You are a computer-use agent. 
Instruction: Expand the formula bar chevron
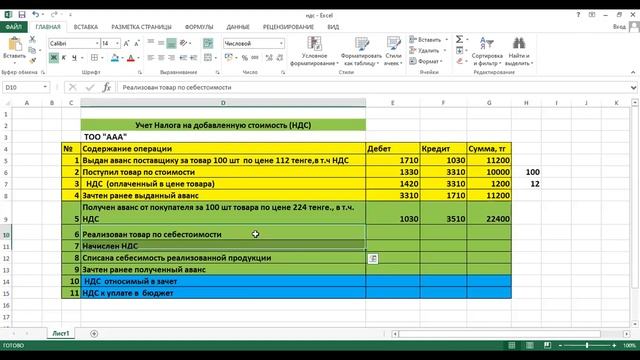pyautogui.click(x=633, y=87)
